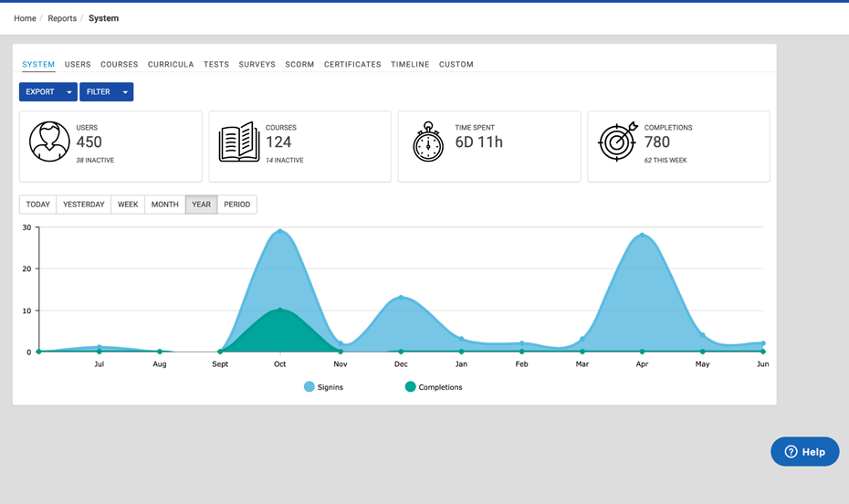Go to Home in breadcrumb
The image size is (849, 504).
[25, 18]
